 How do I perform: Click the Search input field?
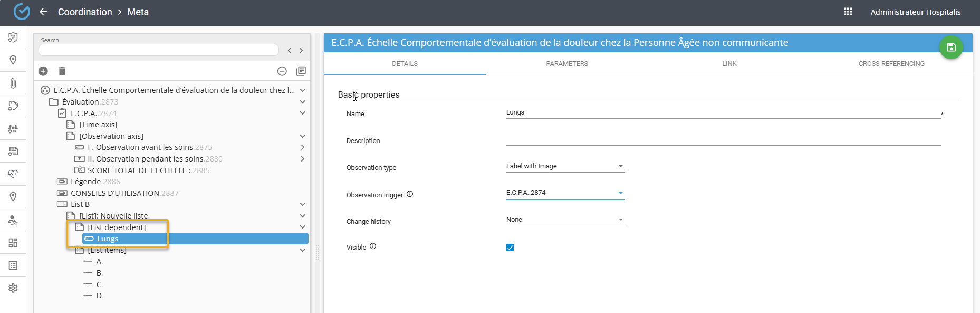pyautogui.click(x=158, y=50)
